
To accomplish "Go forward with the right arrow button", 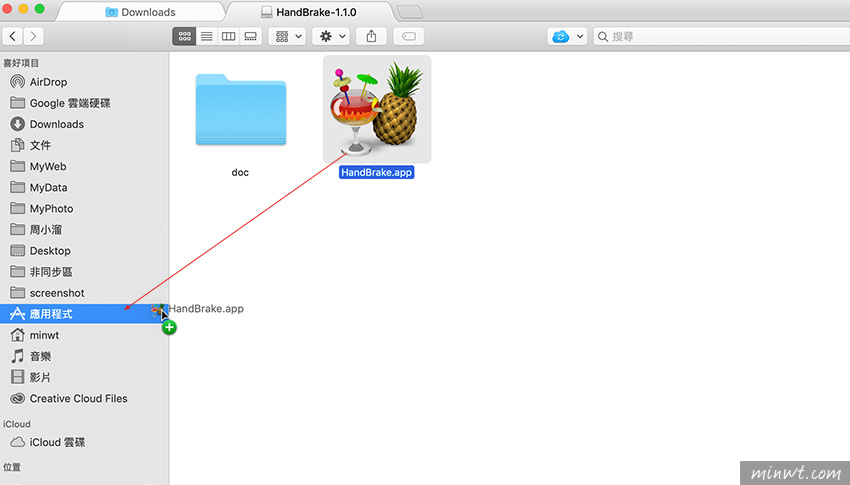I will pos(34,36).
